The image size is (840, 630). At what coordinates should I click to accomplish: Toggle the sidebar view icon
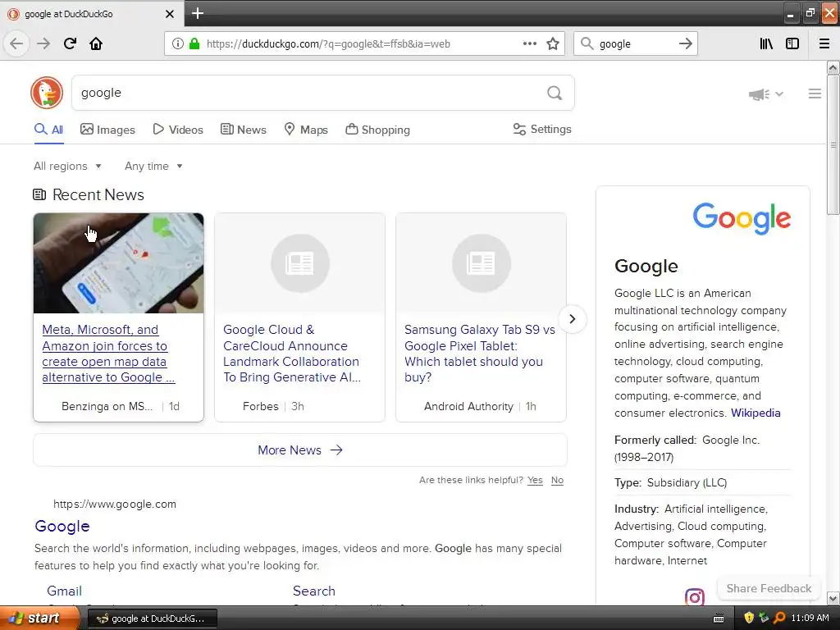(792, 43)
